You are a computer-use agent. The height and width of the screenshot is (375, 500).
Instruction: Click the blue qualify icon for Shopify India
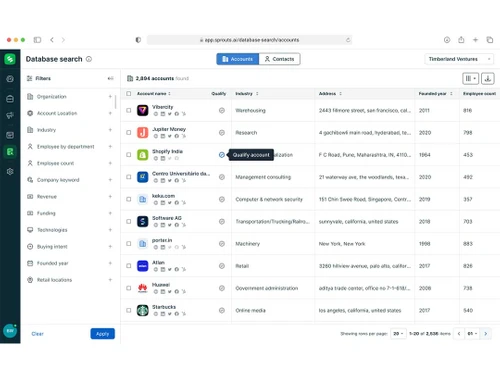pyautogui.click(x=222, y=155)
